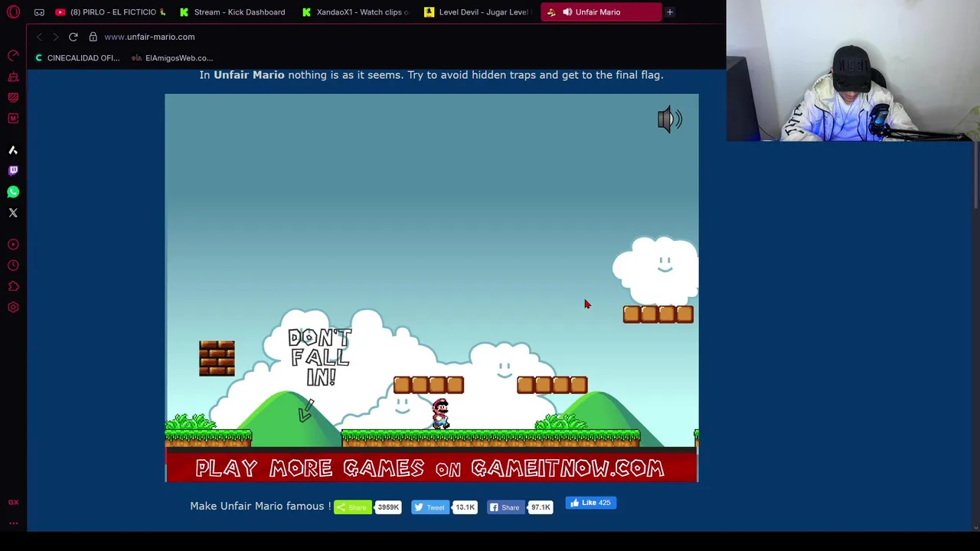This screenshot has width=980, height=551.
Task: Open Twitch in sidebar
Action: point(13,171)
